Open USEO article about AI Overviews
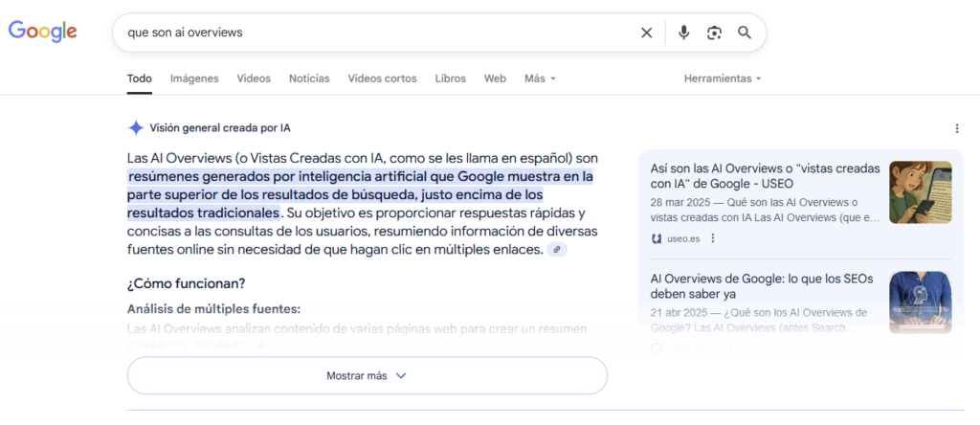This screenshot has height=425, width=980. point(765,176)
